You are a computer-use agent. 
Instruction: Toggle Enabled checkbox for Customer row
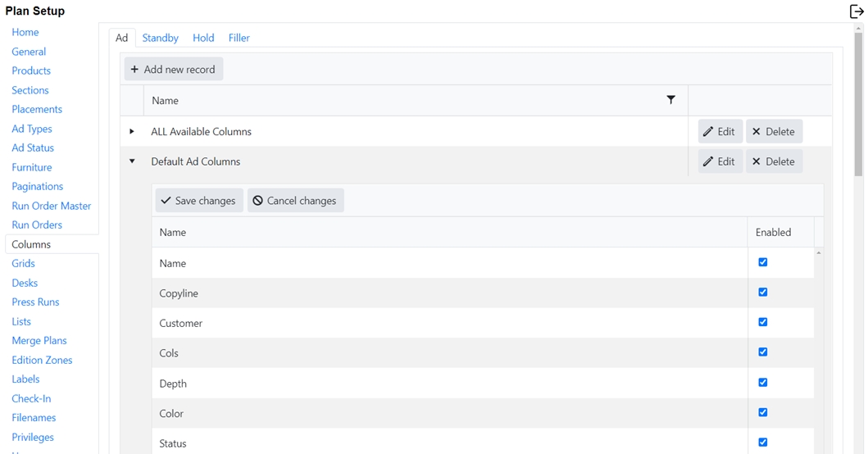pos(763,322)
